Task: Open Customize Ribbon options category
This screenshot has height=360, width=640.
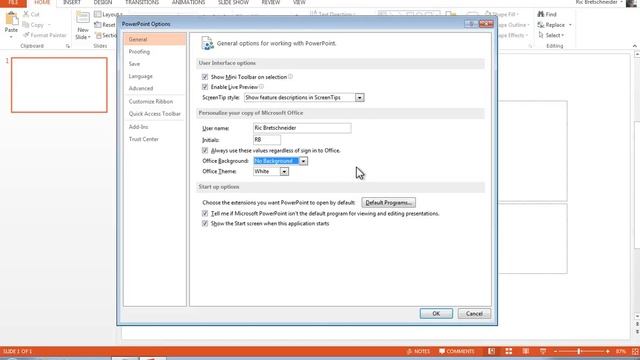Action: (x=155, y=102)
